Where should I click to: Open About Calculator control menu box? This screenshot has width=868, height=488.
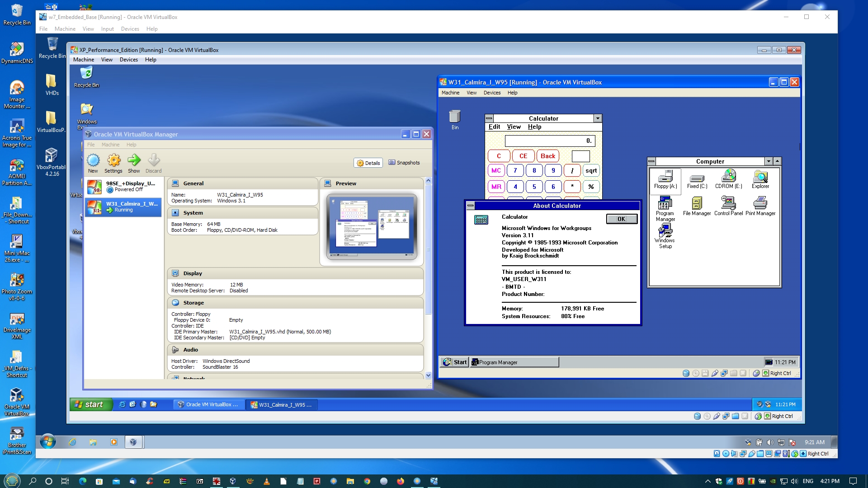pos(471,206)
